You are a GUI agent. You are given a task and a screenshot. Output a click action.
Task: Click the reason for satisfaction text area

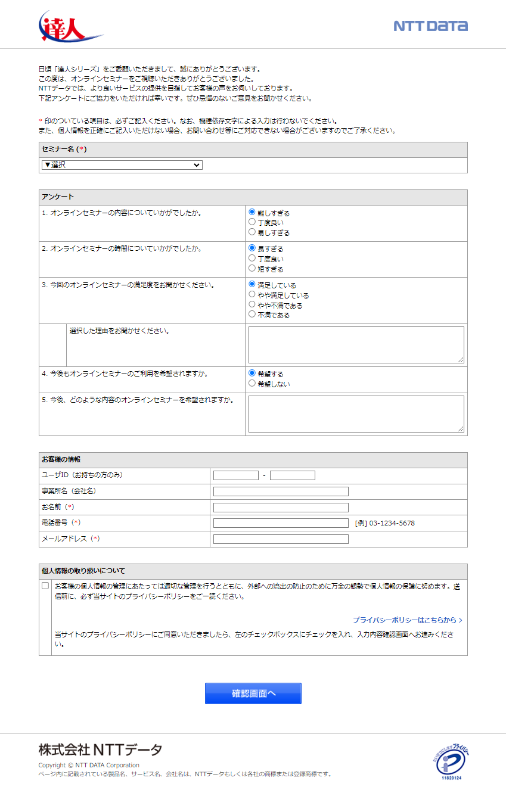(356, 344)
